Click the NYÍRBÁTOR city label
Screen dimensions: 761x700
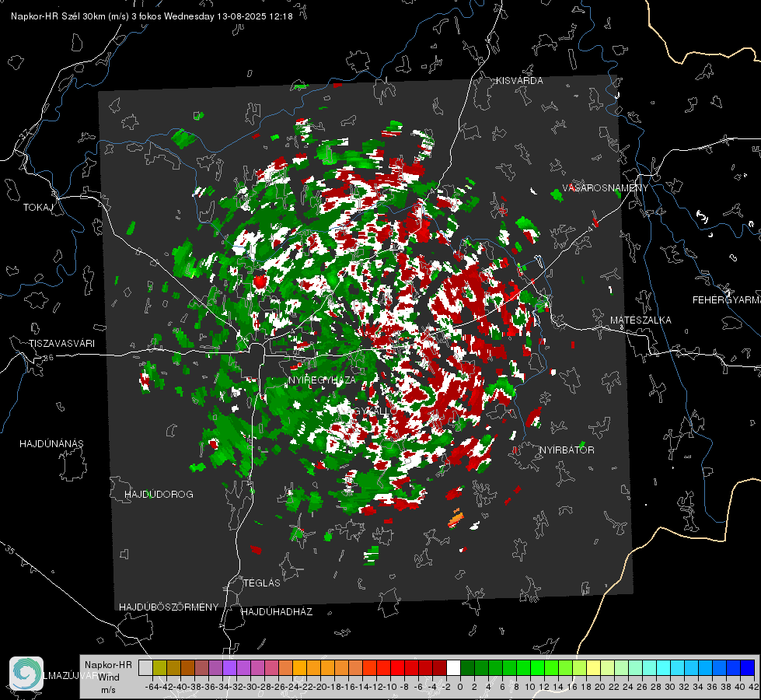[567, 450]
